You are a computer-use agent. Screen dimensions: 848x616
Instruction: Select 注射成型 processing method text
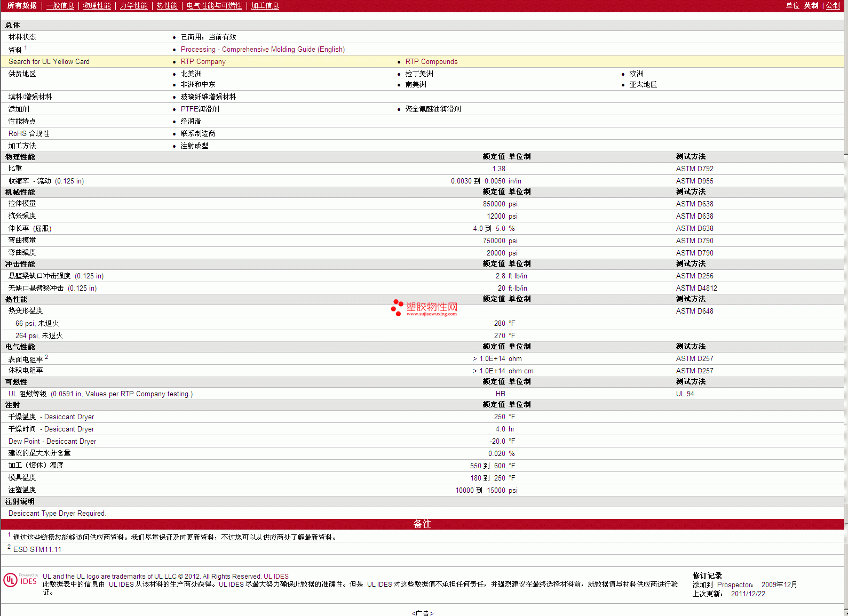pos(194,146)
